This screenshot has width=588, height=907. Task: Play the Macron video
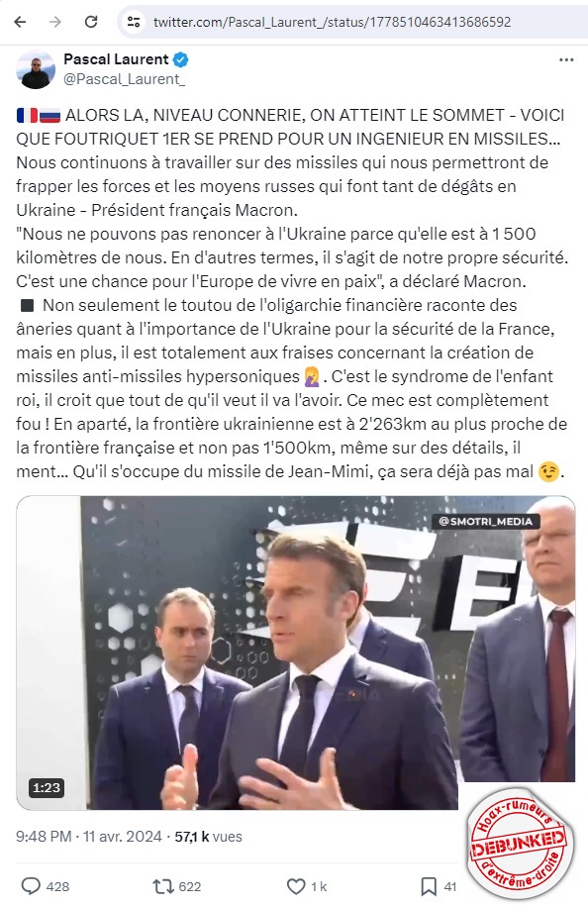tap(295, 653)
